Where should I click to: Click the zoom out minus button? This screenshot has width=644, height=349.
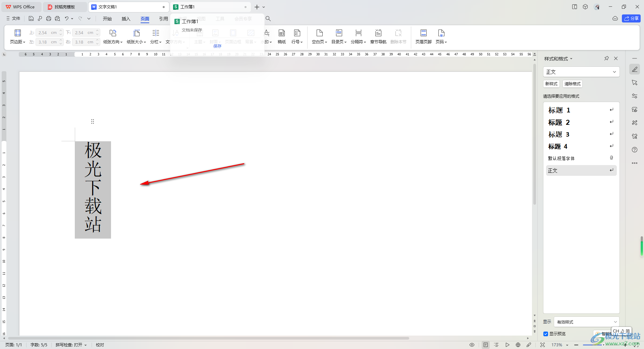(576, 345)
